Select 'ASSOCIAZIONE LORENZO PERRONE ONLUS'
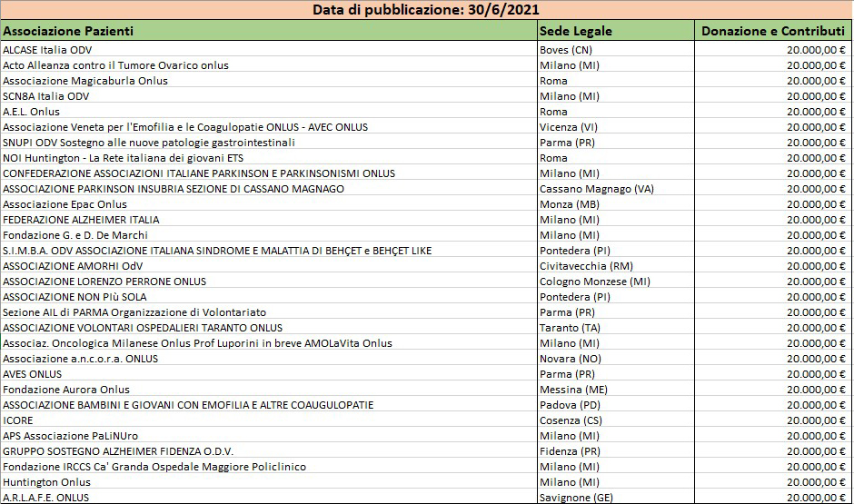 coord(269,282)
